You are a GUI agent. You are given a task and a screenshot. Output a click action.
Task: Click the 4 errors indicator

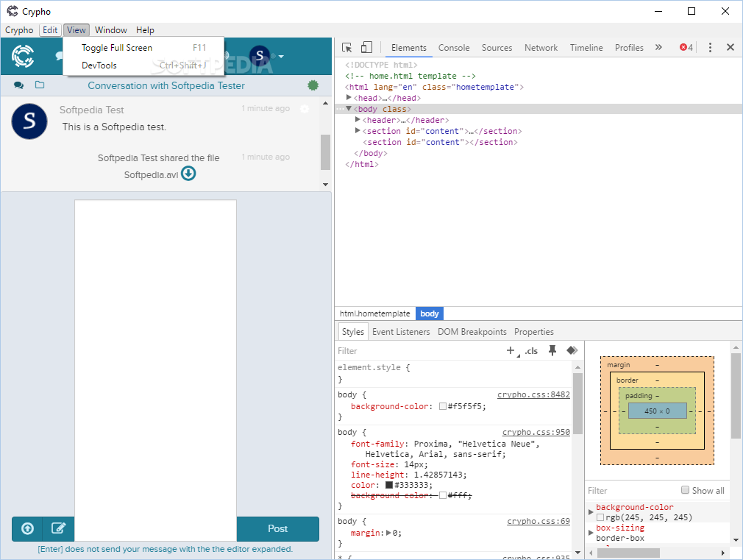pyautogui.click(x=686, y=47)
